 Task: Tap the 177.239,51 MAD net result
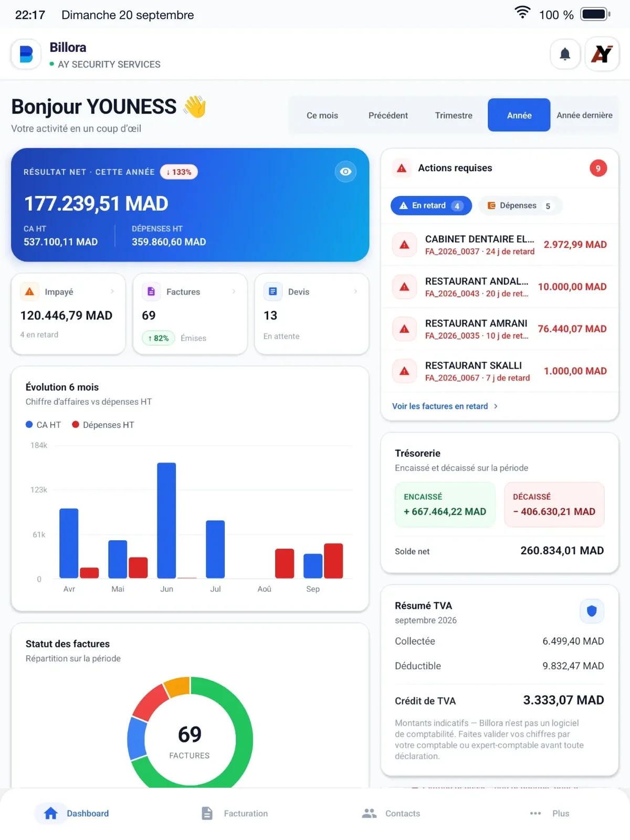click(x=97, y=204)
